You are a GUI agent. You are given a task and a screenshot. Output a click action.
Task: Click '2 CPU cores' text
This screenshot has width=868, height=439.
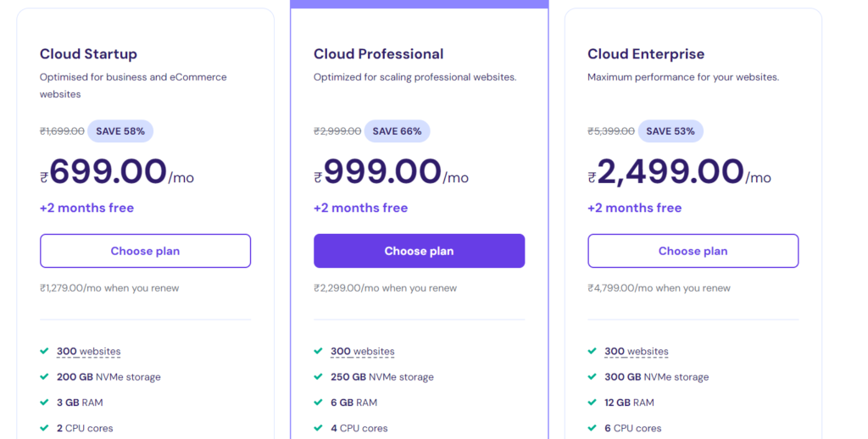click(x=85, y=428)
